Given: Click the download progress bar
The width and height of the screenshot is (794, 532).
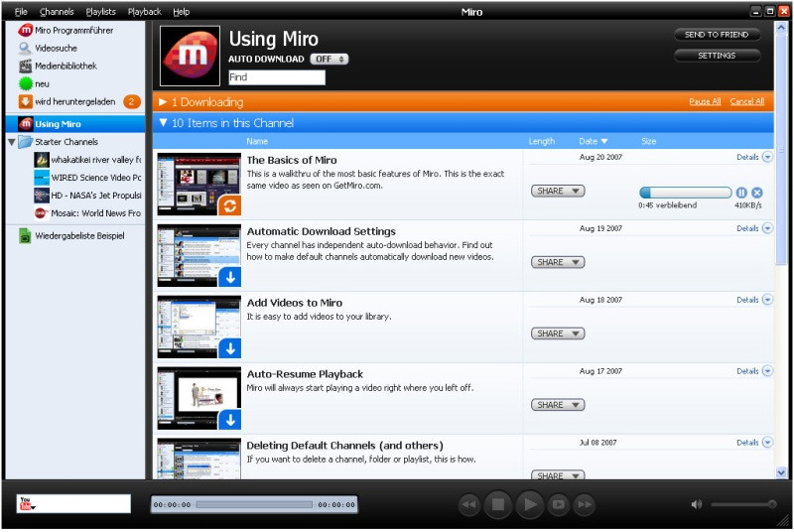Looking at the screenshot, I should [x=686, y=193].
